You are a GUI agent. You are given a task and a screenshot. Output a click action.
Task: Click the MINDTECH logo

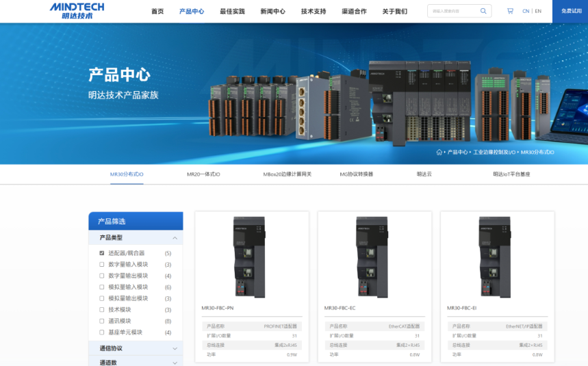click(77, 11)
